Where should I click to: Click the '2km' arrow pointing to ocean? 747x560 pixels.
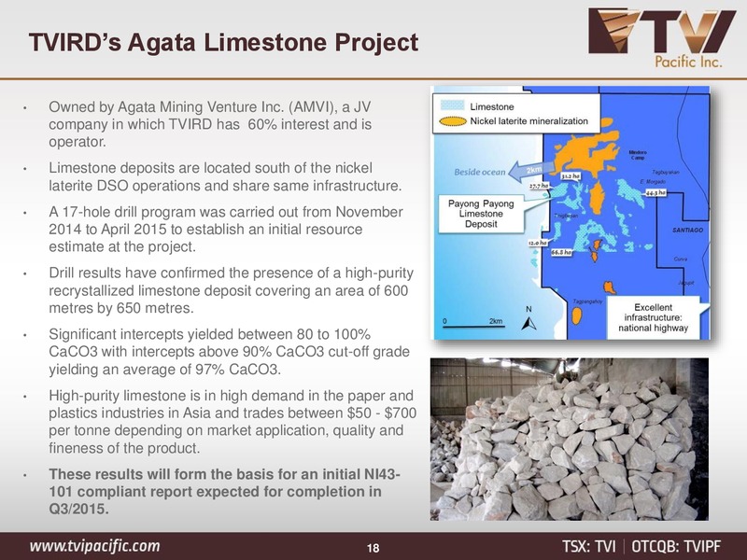tap(530, 171)
